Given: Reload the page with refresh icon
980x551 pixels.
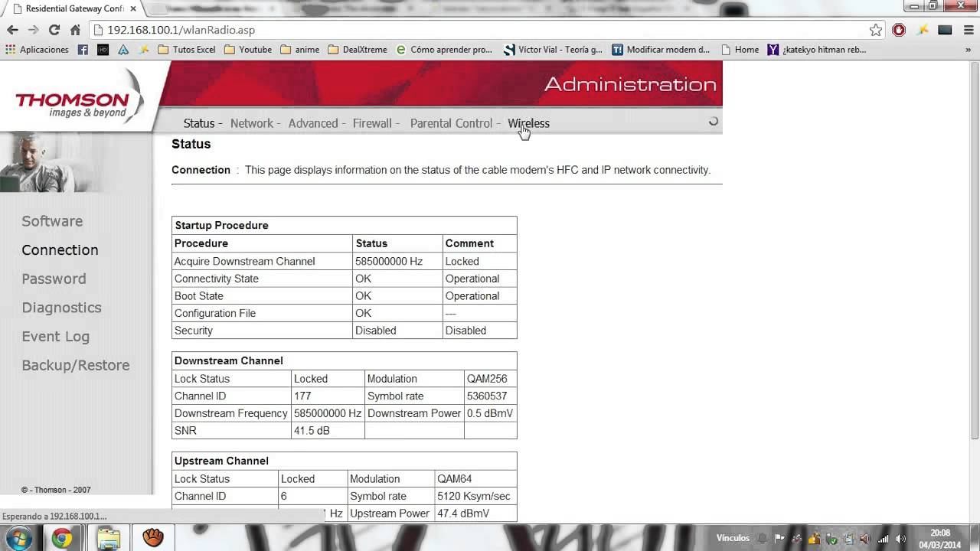Looking at the screenshot, I should tap(54, 30).
